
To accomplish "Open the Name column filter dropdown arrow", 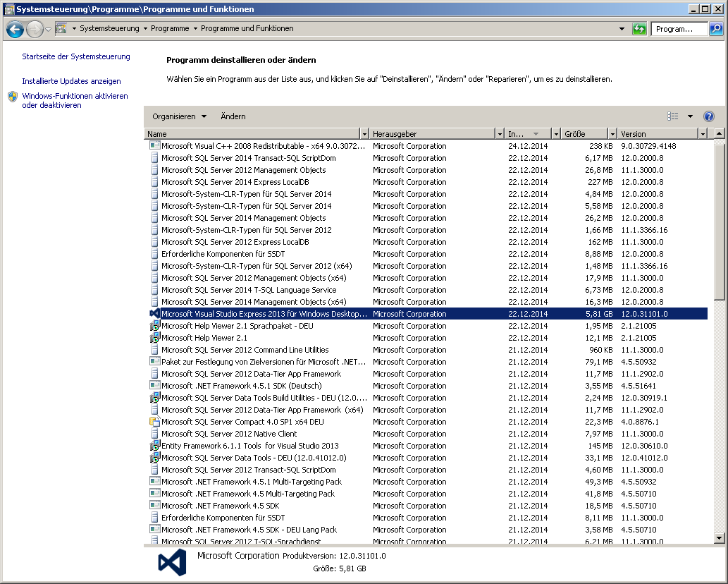I will point(364,134).
